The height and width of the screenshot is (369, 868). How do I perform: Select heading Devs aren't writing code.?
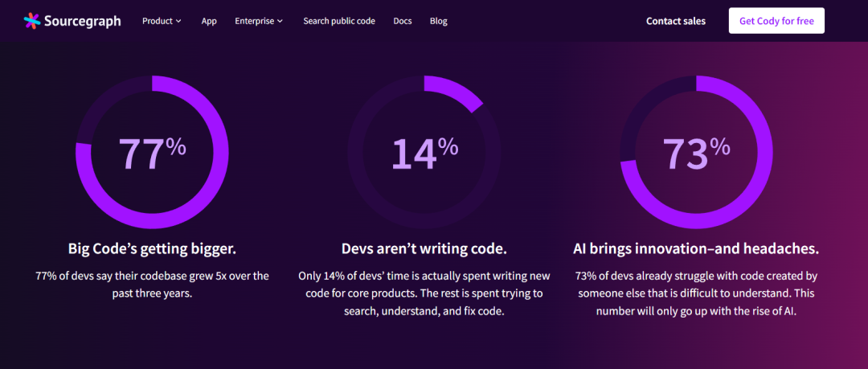(x=424, y=248)
